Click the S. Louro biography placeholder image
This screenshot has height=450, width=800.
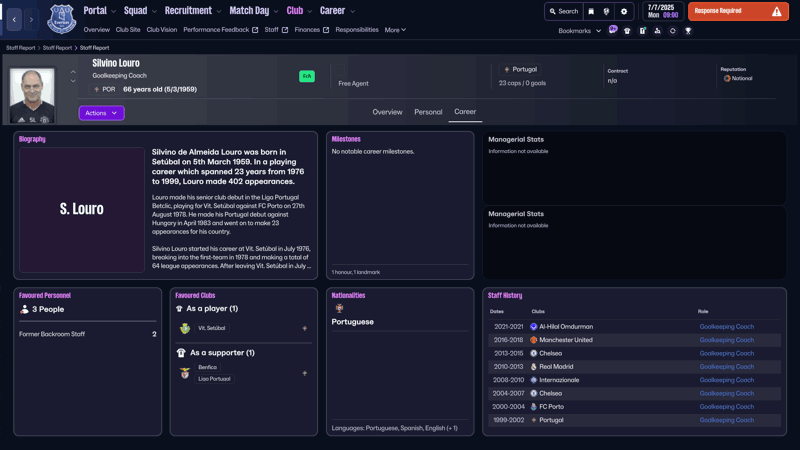[82, 210]
